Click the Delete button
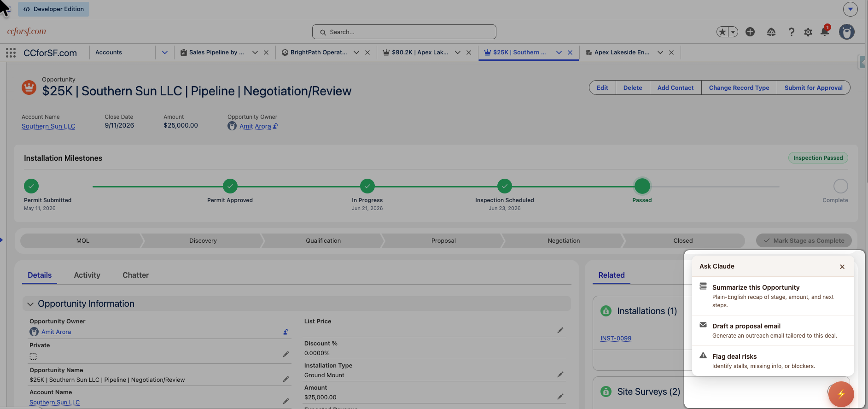868x409 pixels. pos(633,88)
